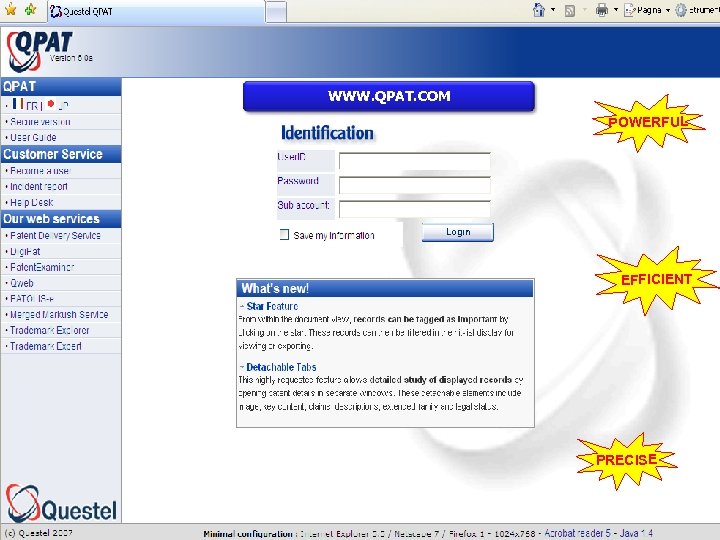Open the Qweb link
Screen dimensions: 720x540
22,283
